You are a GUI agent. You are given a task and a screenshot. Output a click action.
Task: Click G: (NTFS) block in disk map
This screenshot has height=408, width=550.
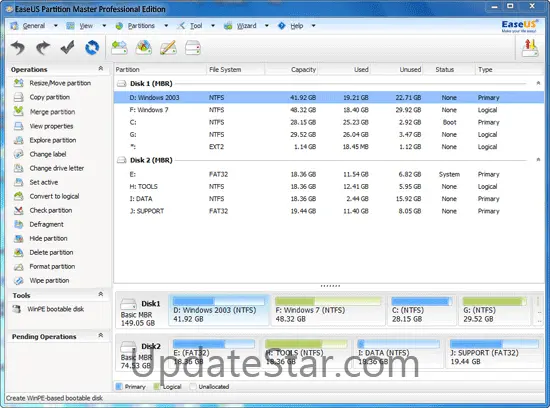click(495, 310)
